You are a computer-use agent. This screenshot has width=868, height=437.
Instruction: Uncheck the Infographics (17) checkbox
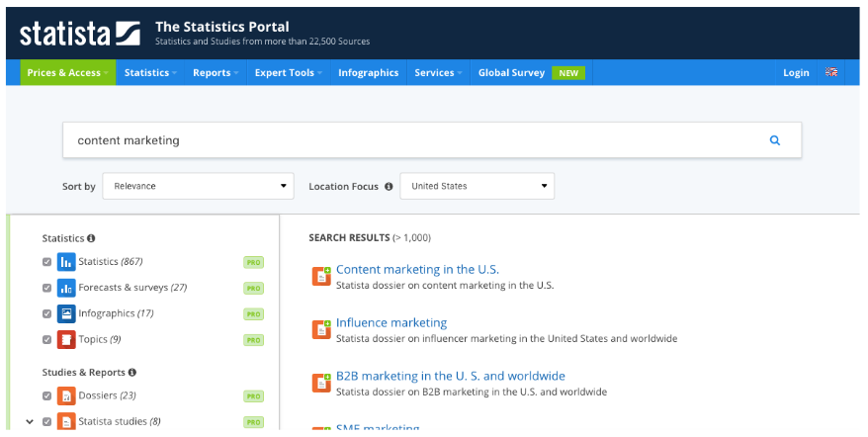47,314
